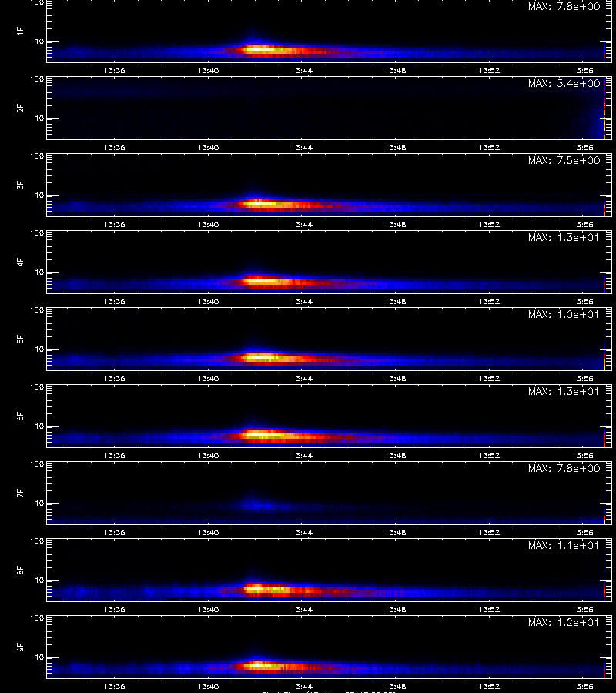This screenshot has width=616, height=693.
Task: Select the MAX: 1.0e+01 readout
Action: click(x=564, y=314)
